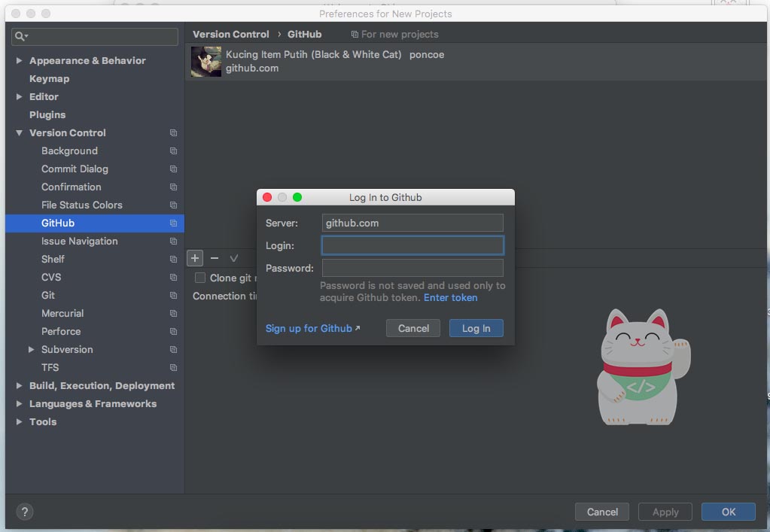Image resolution: width=770 pixels, height=532 pixels.
Task: Click the project-level icon beside Commit Dialog
Action: pos(173,169)
